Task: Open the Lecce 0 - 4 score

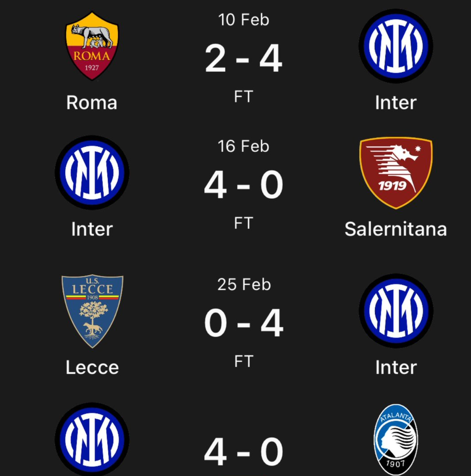Action: coord(244,323)
